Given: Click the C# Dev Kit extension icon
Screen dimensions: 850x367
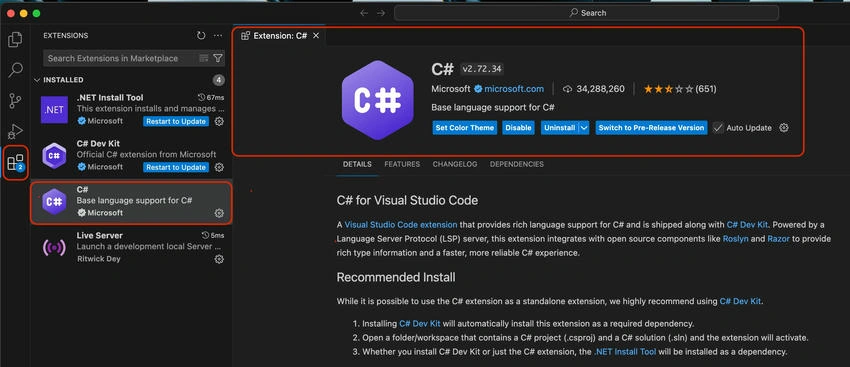Looking at the screenshot, I should [x=54, y=156].
